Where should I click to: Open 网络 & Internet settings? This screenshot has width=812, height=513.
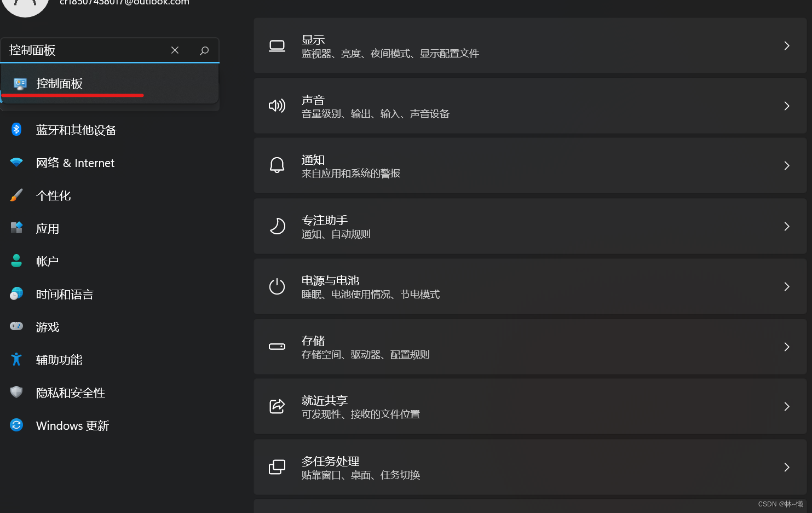point(75,163)
